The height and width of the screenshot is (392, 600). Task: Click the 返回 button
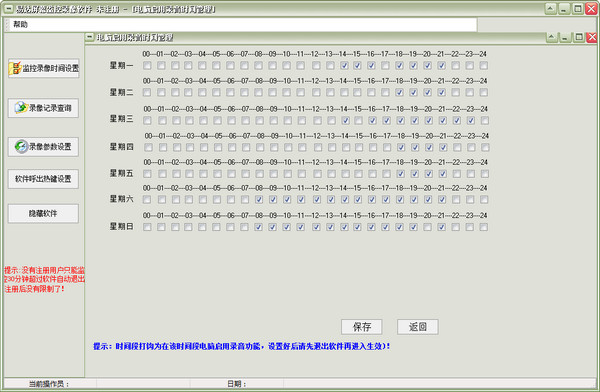tap(417, 327)
